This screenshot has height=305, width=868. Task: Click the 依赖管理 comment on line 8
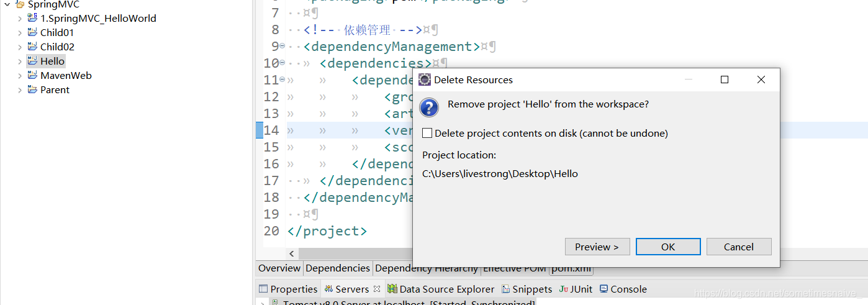coord(368,30)
